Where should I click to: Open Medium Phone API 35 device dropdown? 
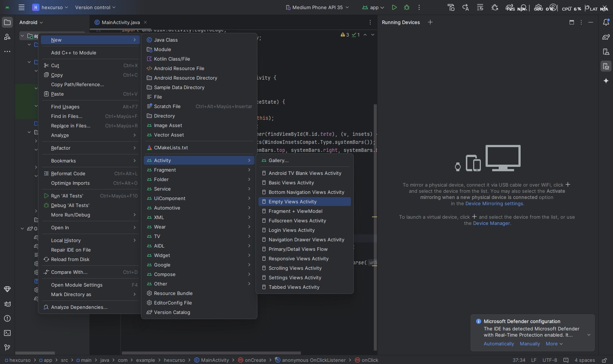317,7
